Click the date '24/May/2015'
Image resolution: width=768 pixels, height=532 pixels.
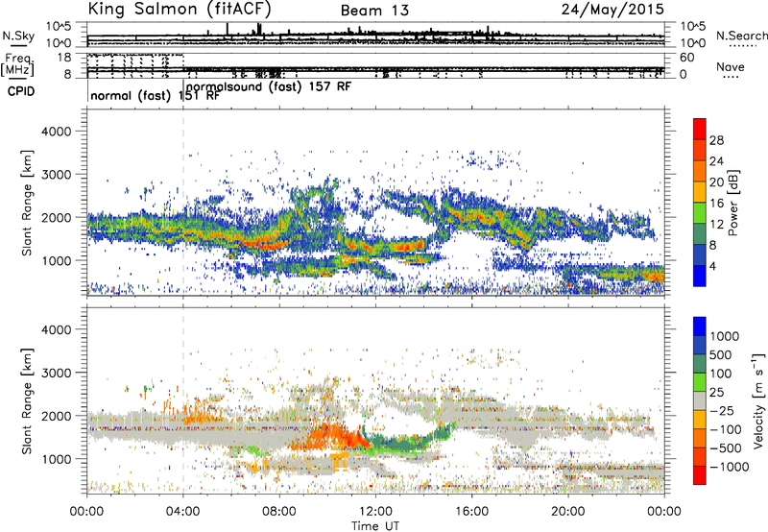point(612,10)
